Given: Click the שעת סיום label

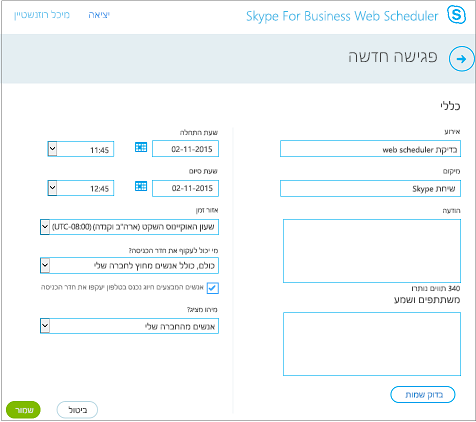Looking at the screenshot, I should point(203,171).
